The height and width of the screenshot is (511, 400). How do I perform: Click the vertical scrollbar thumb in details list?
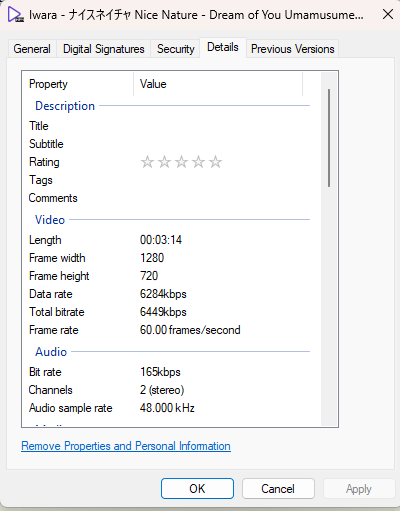point(329,138)
